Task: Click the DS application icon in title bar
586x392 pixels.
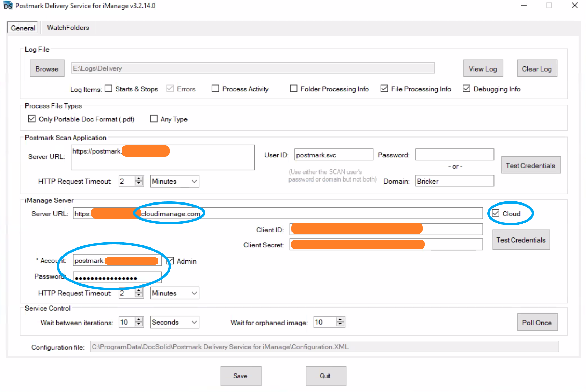Action: [8, 6]
